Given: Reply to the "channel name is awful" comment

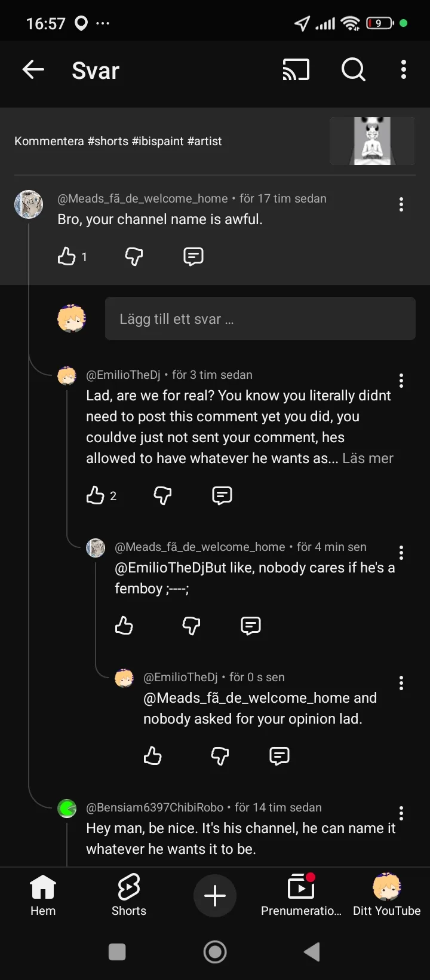Looking at the screenshot, I should point(193,256).
